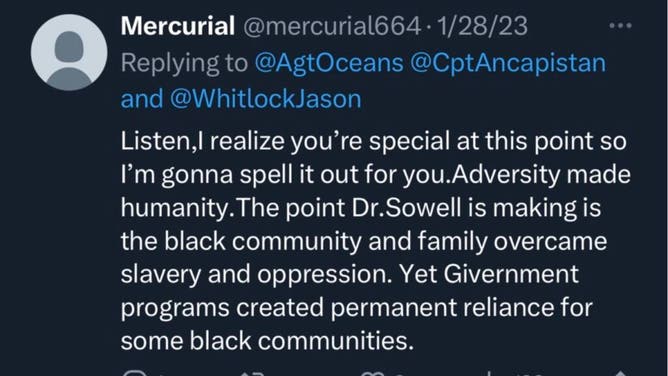The image size is (668, 376).
Task: Open the Mercurial display name
Action: point(178,26)
